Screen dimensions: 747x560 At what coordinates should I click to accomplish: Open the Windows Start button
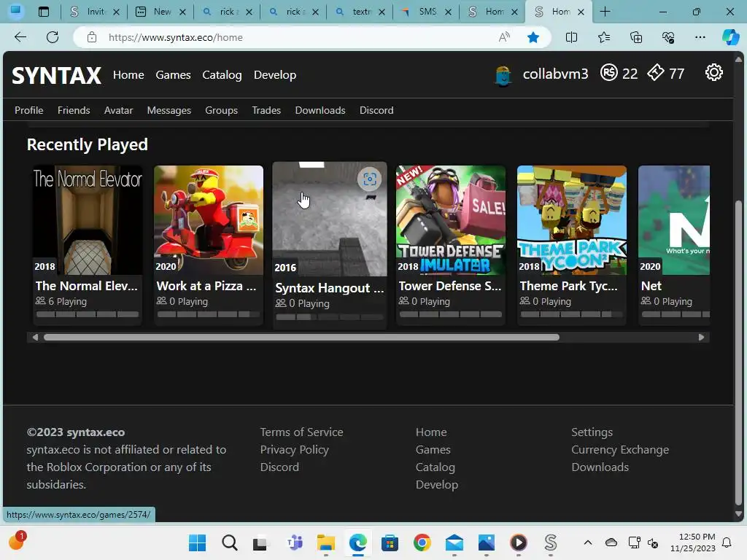[197, 542]
